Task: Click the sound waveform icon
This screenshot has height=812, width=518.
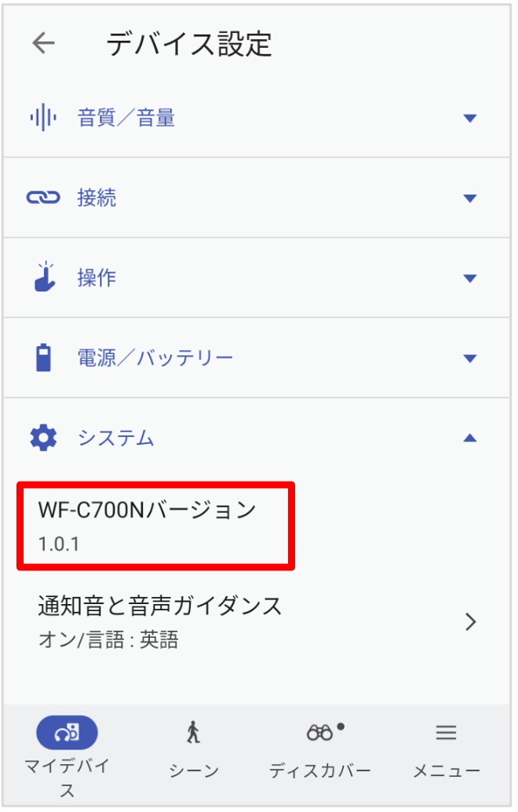Action: point(42,118)
